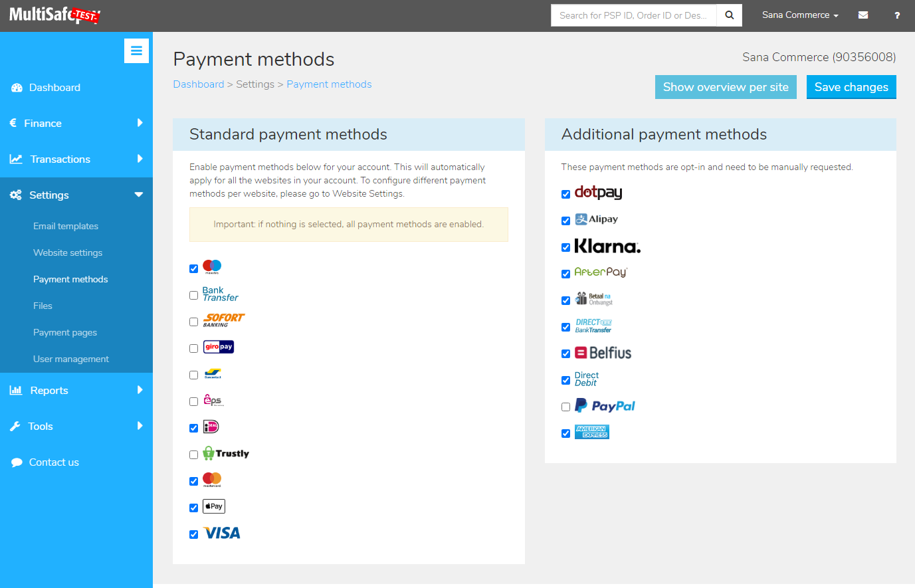Screen dimensions: 915x588
Task: Uncheck the Apple Pay checkbox
Action: pyautogui.click(x=193, y=508)
